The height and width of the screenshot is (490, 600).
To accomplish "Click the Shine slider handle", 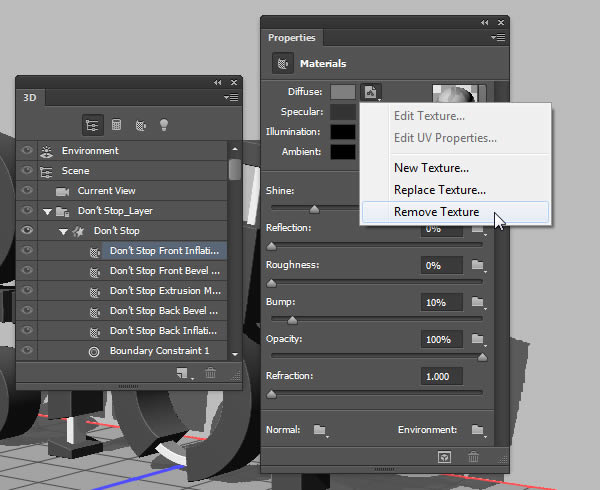I will (x=314, y=209).
